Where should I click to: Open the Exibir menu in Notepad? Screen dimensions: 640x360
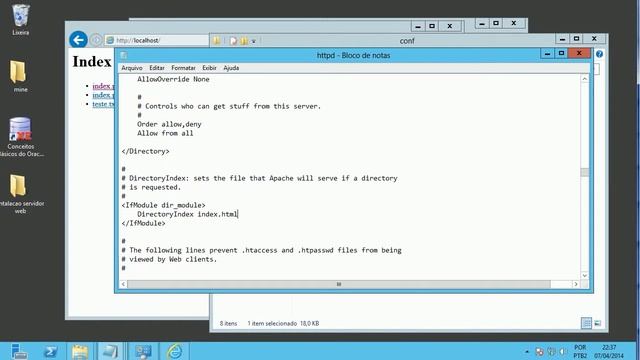coord(209,68)
